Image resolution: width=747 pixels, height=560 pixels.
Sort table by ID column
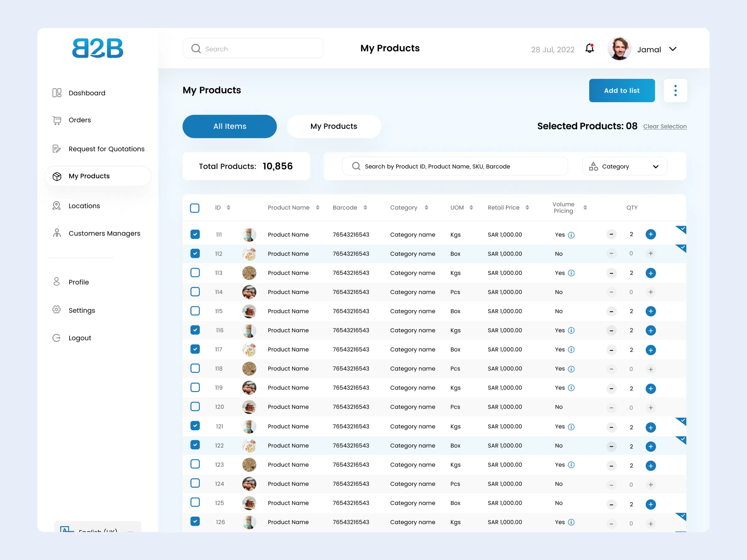229,208
